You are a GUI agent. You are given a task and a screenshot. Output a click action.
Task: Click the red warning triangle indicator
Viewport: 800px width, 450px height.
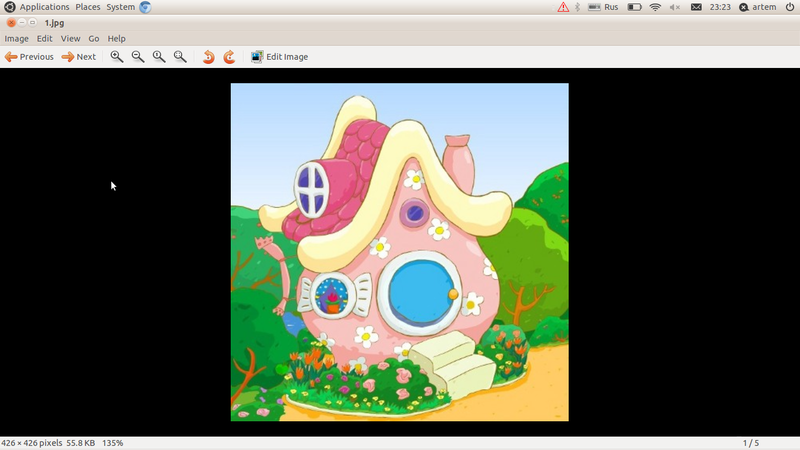563,7
